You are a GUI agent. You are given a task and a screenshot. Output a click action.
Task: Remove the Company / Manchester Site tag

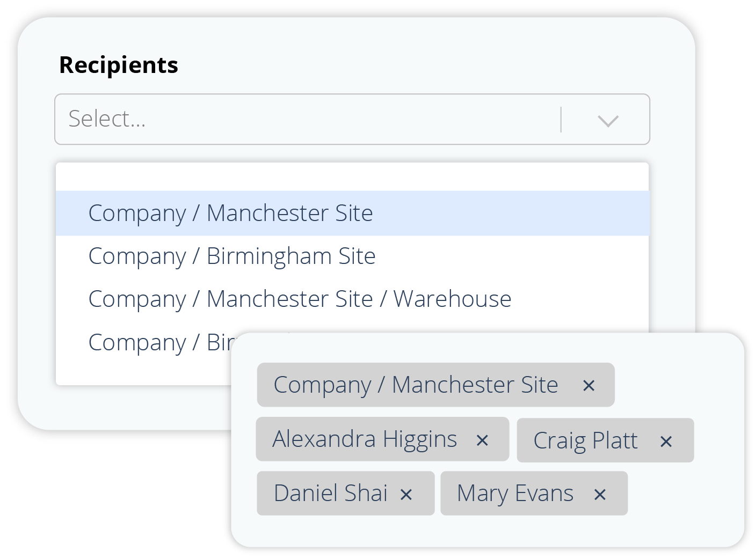pyautogui.click(x=588, y=386)
